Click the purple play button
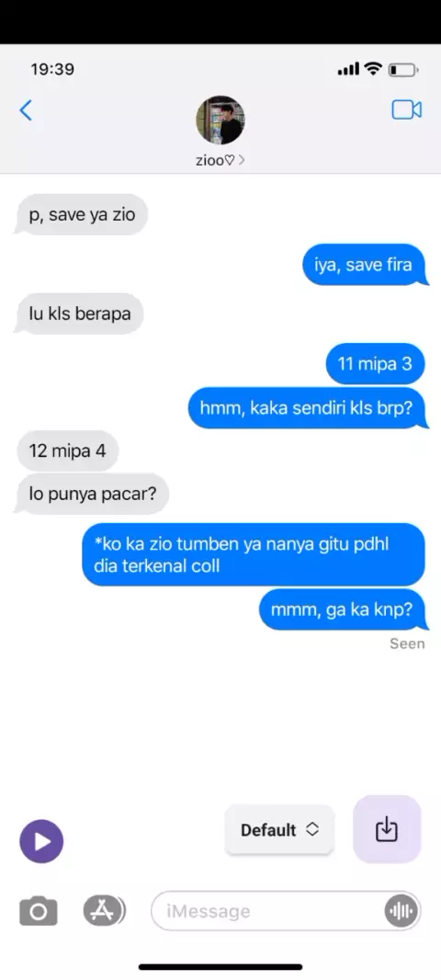This screenshot has width=441, height=980. (x=41, y=841)
